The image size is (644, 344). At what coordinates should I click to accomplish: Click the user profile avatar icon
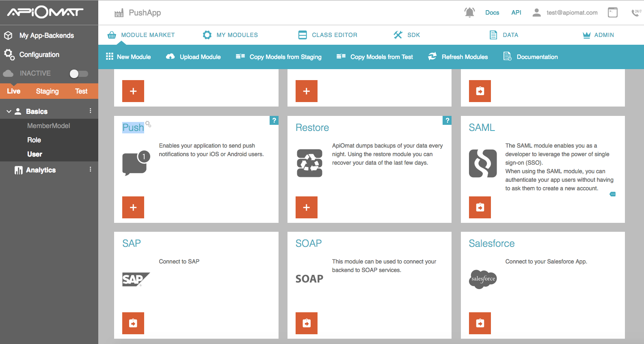click(x=536, y=13)
